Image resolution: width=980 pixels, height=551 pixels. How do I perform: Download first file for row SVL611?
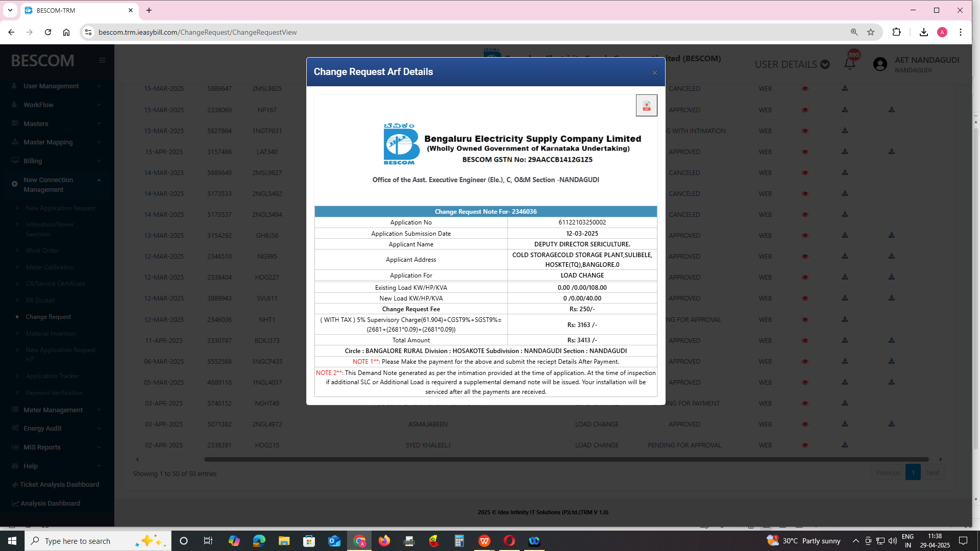(x=845, y=298)
